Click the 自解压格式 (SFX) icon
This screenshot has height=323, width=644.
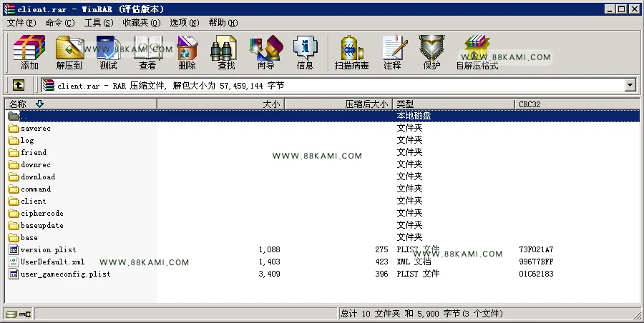pyautogui.click(x=477, y=52)
